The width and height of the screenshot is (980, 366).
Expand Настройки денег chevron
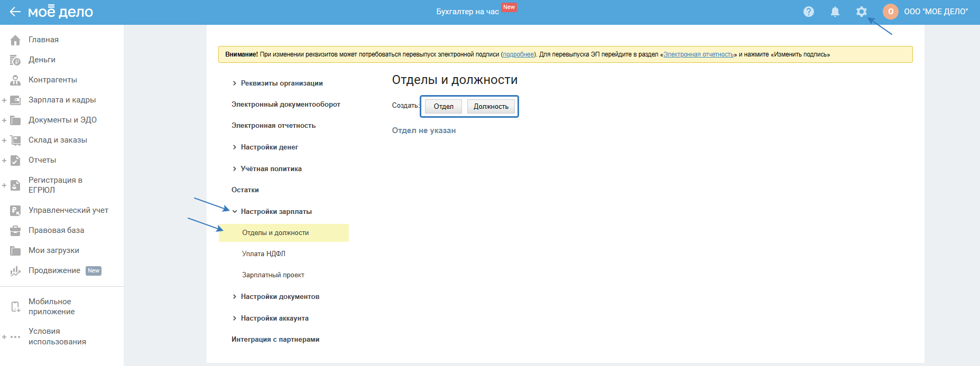tap(235, 147)
